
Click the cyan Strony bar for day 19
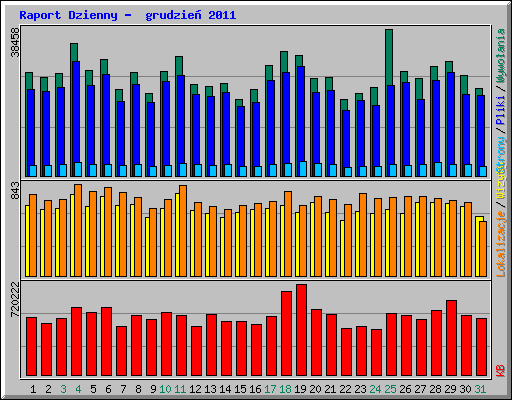click(x=303, y=169)
